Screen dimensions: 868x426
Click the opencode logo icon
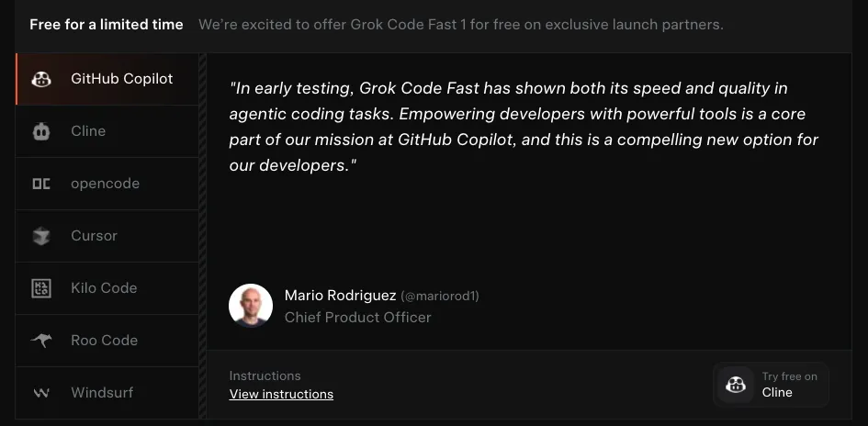tap(41, 184)
